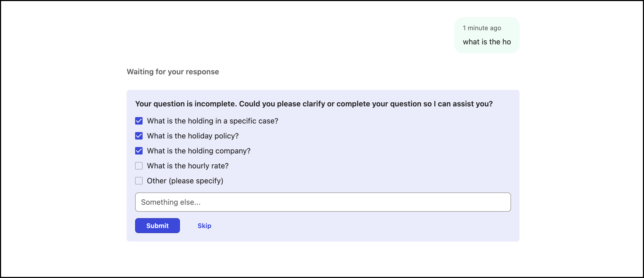Enable the "What is the hourly rate?" checkbox
Screen dimensions: 644x278
pyautogui.click(x=139, y=166)
